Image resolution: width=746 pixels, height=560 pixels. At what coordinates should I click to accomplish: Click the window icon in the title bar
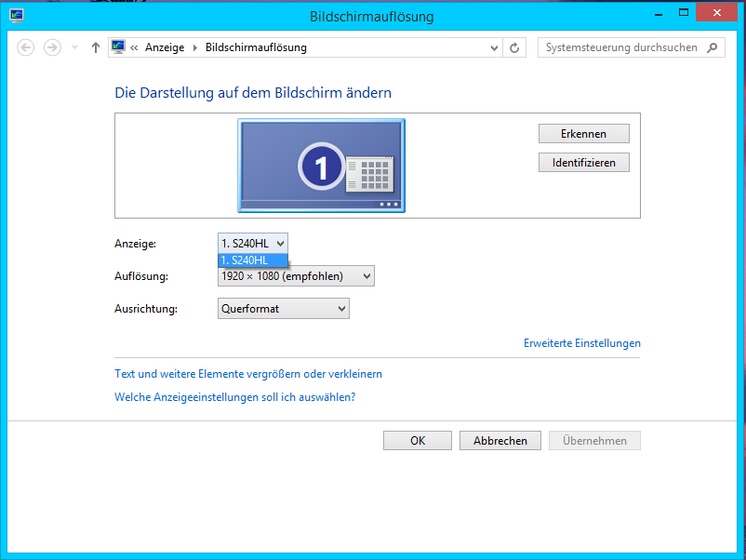tap(16, 16)
